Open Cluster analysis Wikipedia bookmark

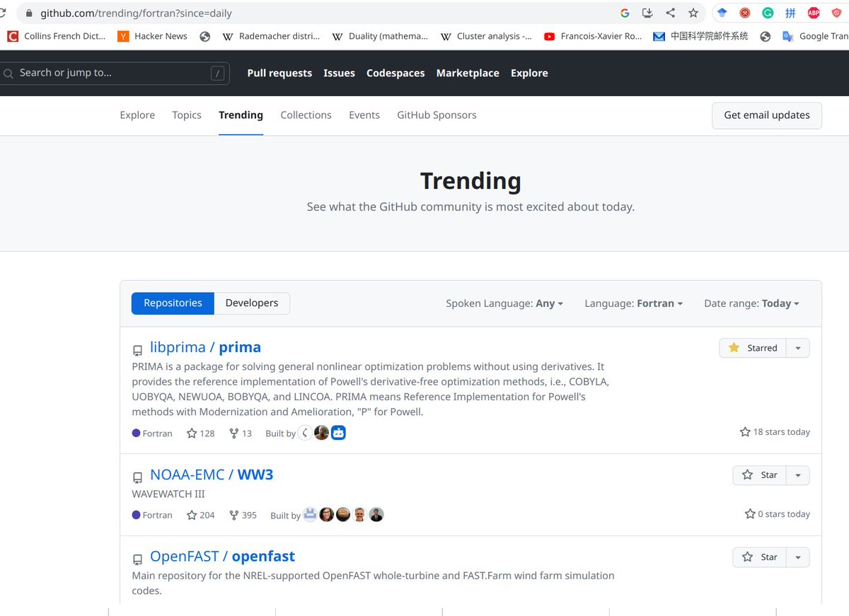487,36
